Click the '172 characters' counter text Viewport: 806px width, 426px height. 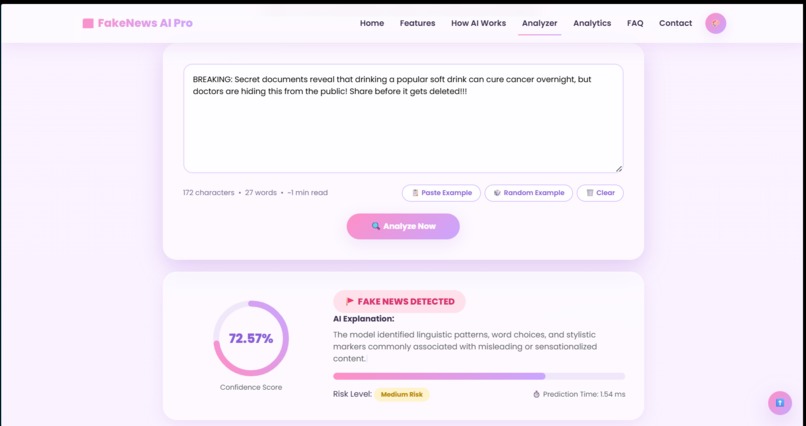(208, 193)
